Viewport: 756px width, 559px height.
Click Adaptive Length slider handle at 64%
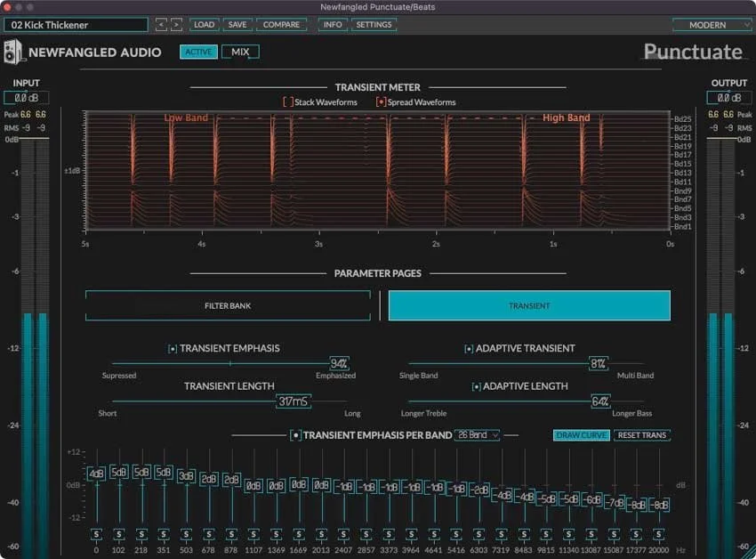pos(600,401)
